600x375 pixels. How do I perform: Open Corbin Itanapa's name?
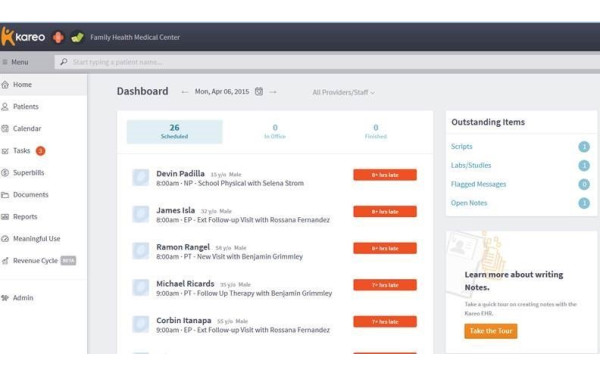click(184, 321)
